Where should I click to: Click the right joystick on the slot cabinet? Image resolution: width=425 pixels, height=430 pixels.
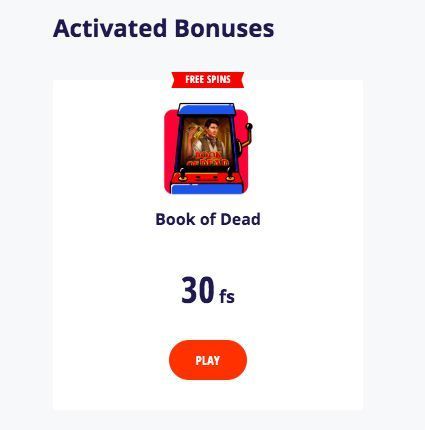pyautogui.click(x=230, y=174)
